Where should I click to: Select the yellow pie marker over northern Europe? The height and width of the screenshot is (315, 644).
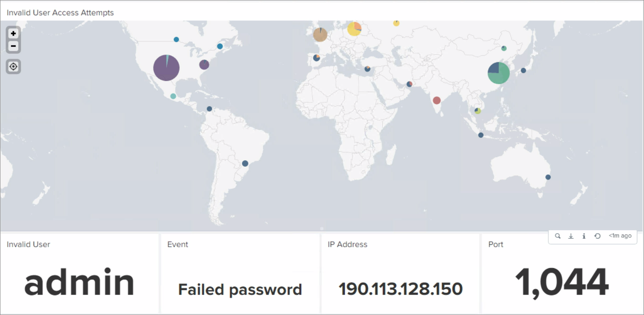point(354,28)
